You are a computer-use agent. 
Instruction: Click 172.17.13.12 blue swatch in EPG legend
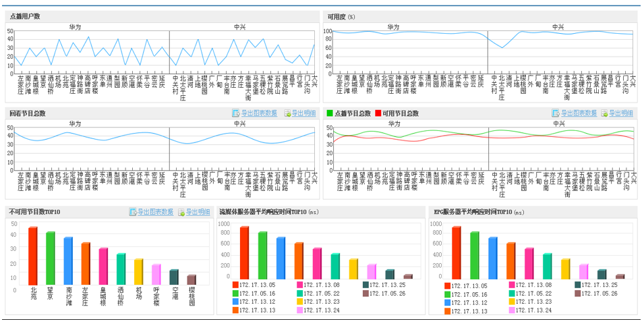click(447, 302)
